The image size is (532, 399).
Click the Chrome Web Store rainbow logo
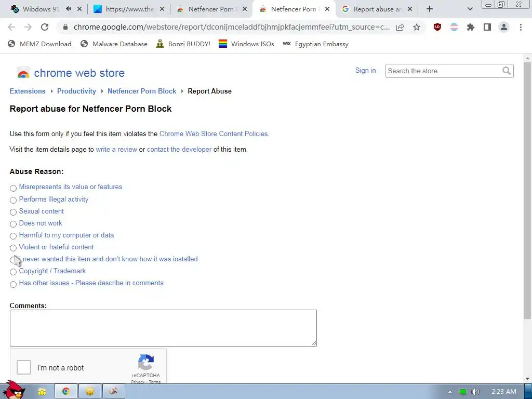click(x=23, y=73)
